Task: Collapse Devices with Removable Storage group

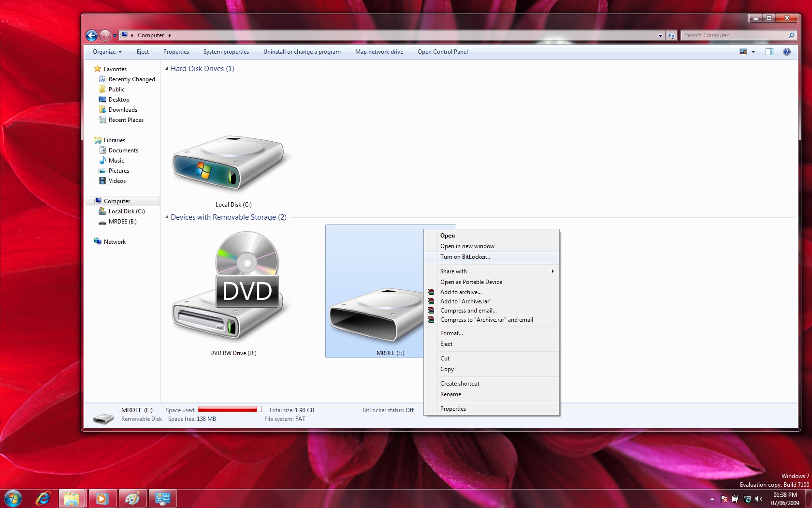Action: click(x=167, y=217)
